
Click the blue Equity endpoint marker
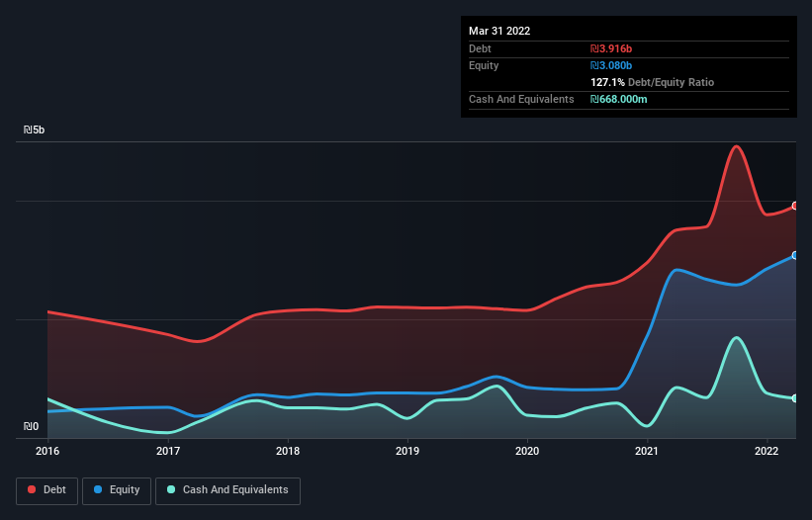pos(795,256)
